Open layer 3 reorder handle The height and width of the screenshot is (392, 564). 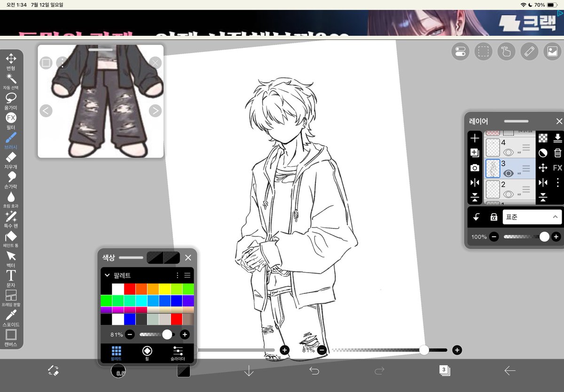point(526,168)
